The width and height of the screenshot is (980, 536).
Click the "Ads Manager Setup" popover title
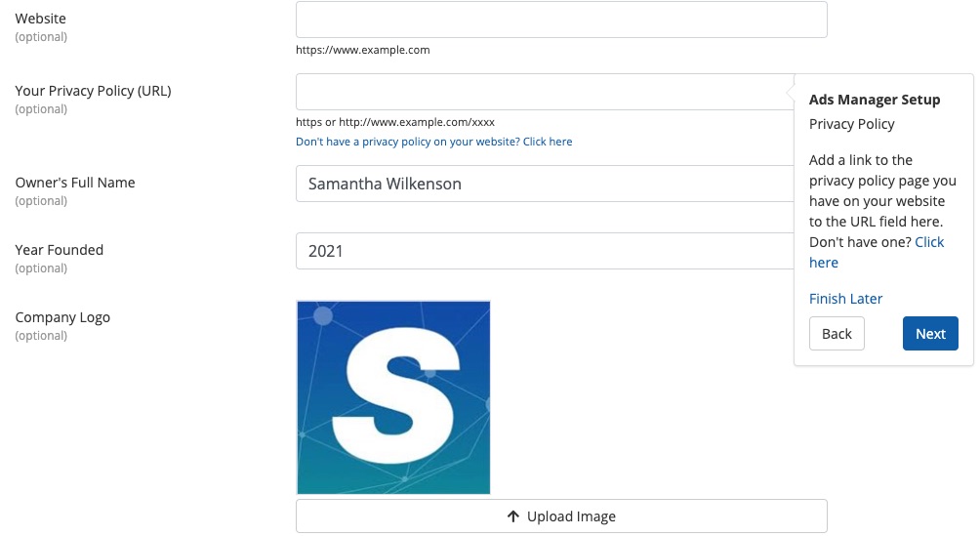click(x=875, y=100)
